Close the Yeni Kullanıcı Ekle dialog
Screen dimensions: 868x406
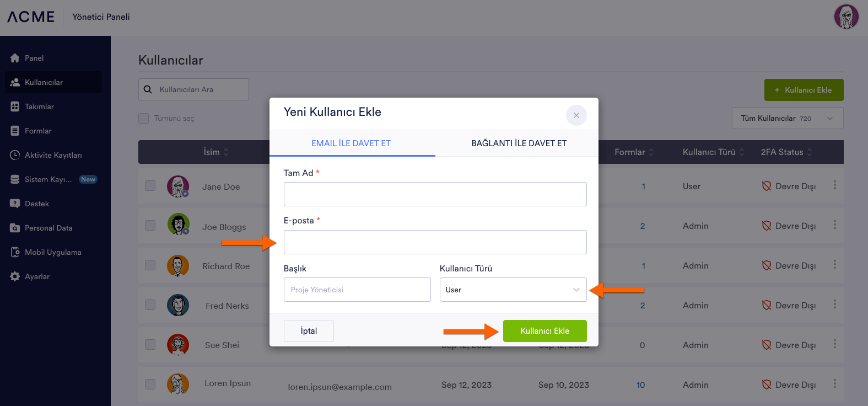pyautogui.click(x=576, y=115)
